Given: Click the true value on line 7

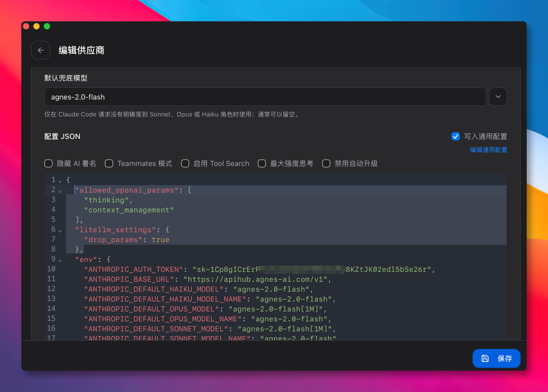Looking at the screenshot, I should point(160,240).
